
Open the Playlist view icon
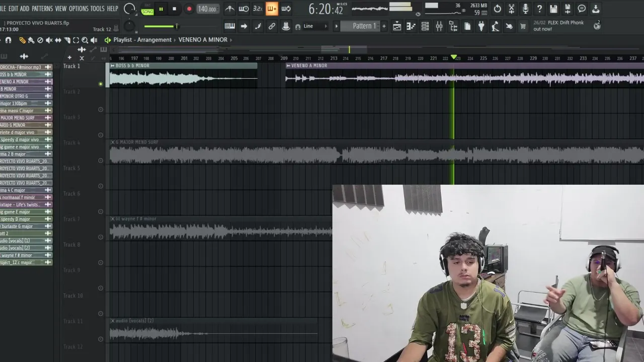[397, 26]
